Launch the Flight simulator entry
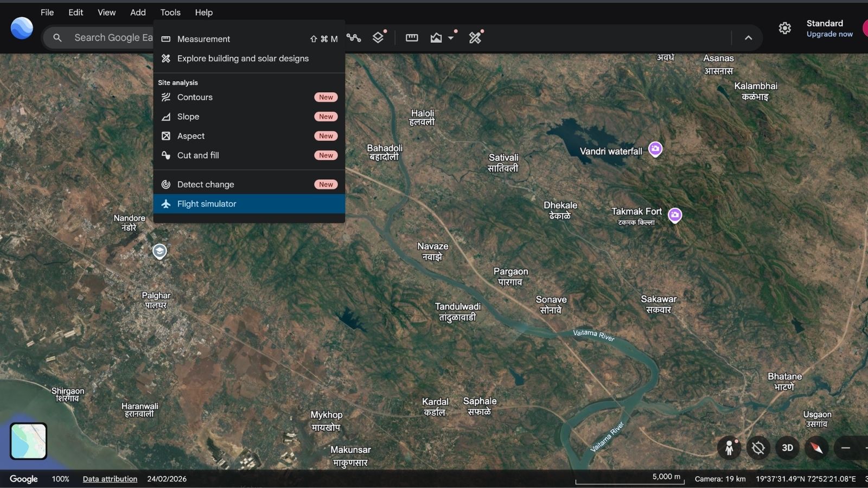 tap(249, 204)
